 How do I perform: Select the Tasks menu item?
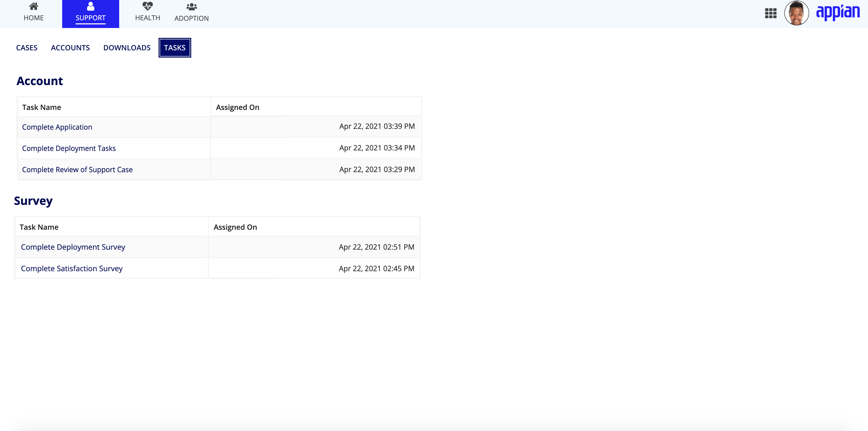174,47
